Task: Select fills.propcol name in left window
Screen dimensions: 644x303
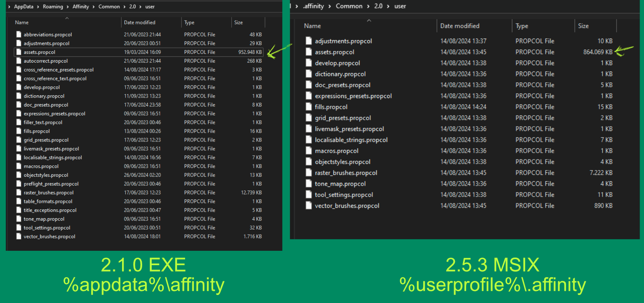Action: pyautogui.click(x=37, y=131)
